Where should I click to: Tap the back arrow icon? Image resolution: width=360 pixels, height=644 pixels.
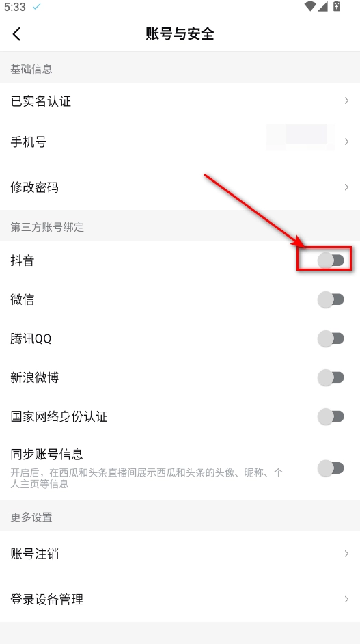(16, 33)
